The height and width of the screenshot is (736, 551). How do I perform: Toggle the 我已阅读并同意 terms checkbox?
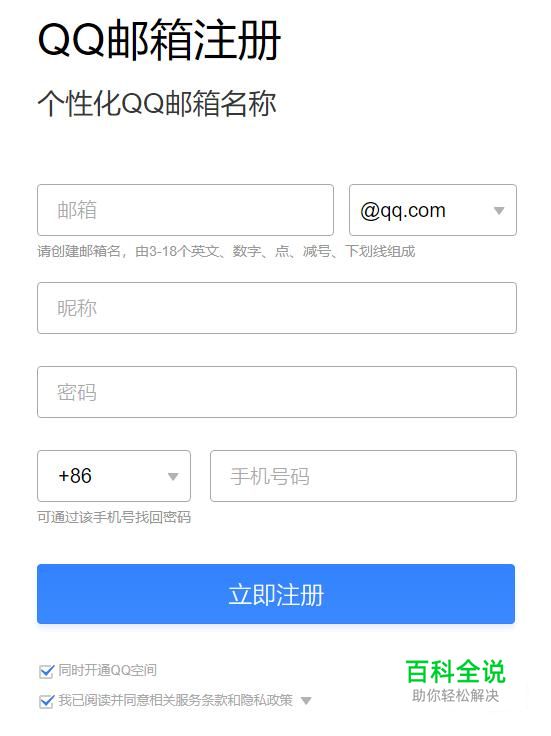tap(46, 701)
